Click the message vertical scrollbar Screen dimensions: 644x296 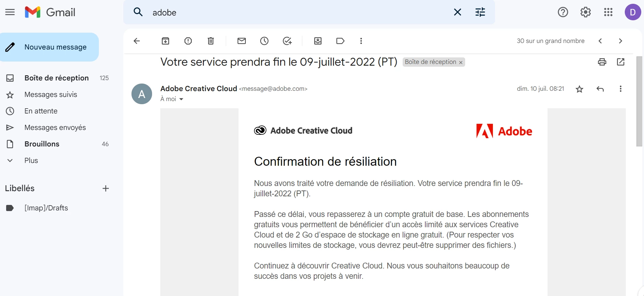tap(639, 101)
